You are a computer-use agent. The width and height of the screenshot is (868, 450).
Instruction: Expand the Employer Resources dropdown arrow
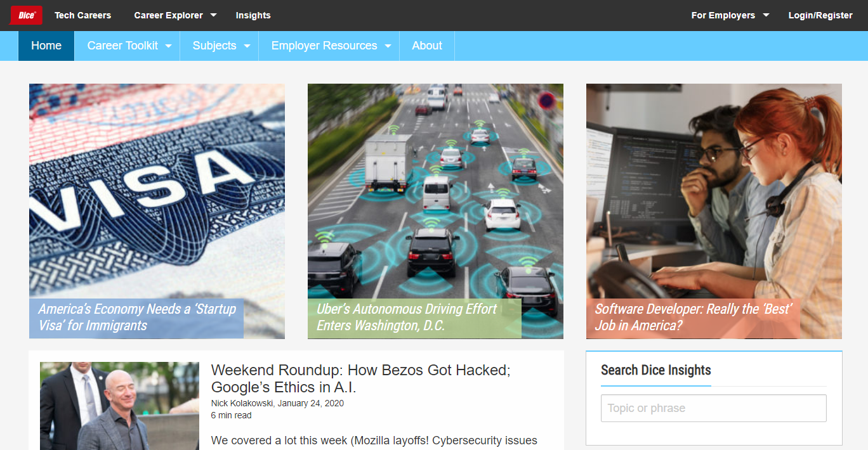(x=388, y=46)
